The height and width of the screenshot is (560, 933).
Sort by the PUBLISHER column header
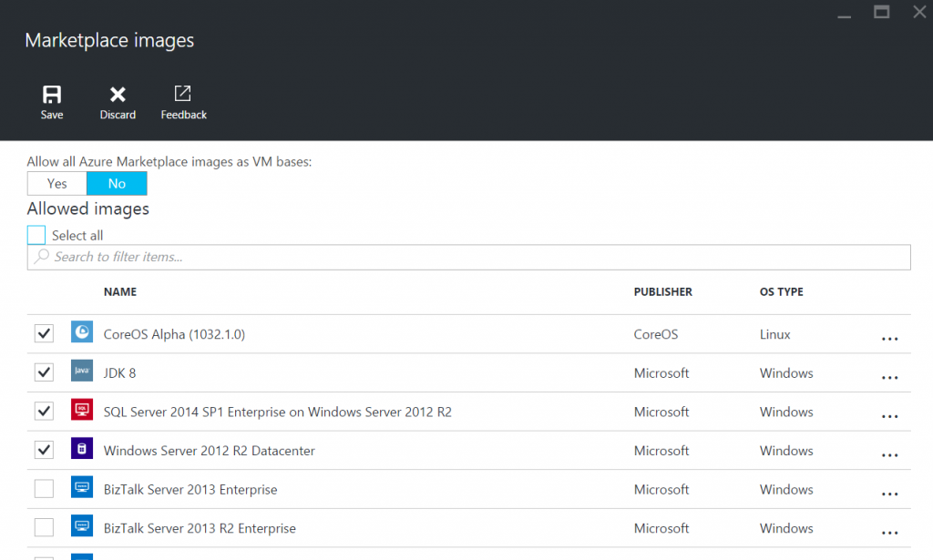662,292
